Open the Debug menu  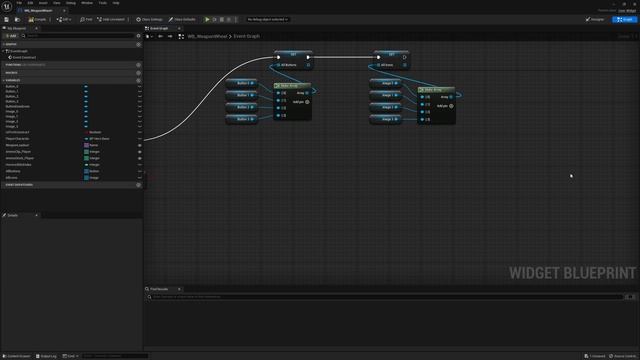point(71,3)
